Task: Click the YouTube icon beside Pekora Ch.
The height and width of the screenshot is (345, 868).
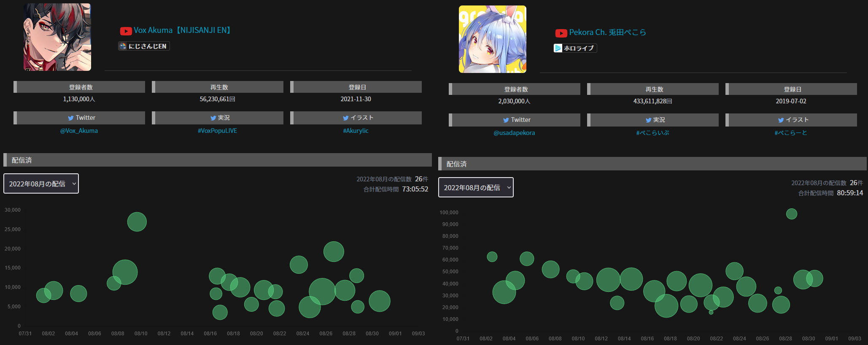Action: [x=561, y=33]
